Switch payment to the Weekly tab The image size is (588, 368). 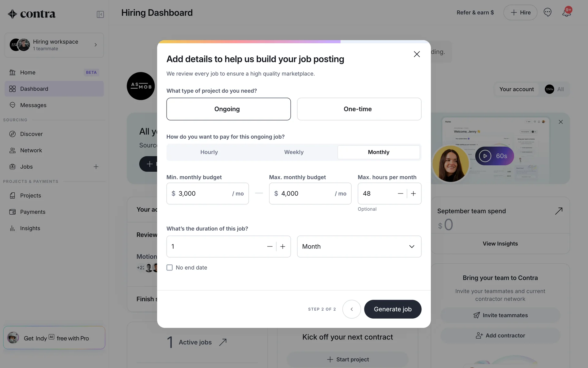[294, 152]
